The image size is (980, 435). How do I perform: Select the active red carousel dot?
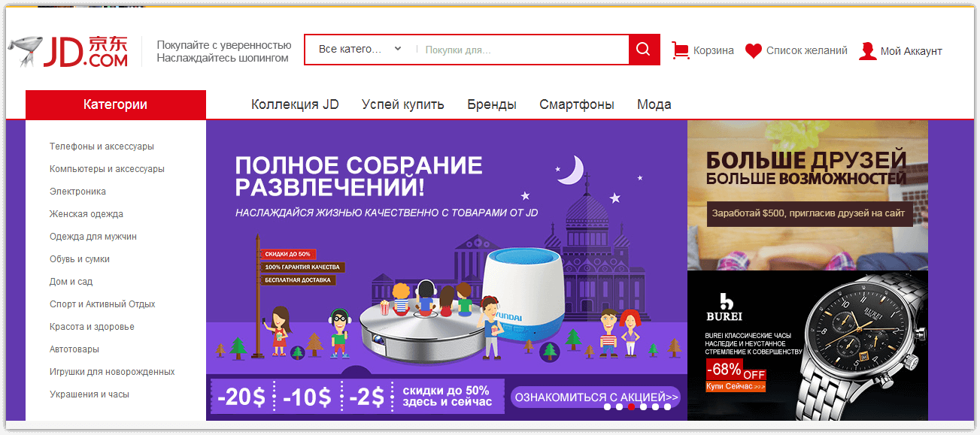[631, 406]
